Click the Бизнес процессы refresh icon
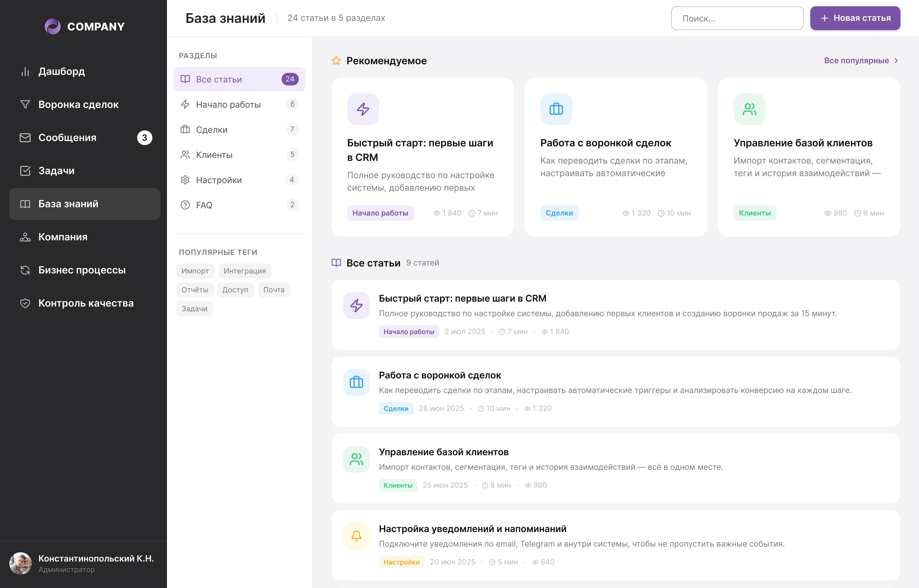Image resolution: width=919 pixels, height=588 pixels. 25,270
